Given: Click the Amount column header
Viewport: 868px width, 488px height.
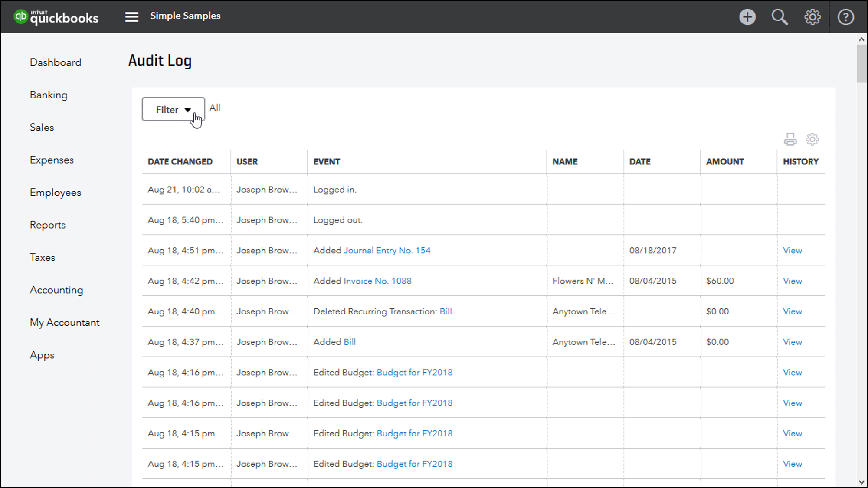Looking at the screenshot, I should point(724,162).
